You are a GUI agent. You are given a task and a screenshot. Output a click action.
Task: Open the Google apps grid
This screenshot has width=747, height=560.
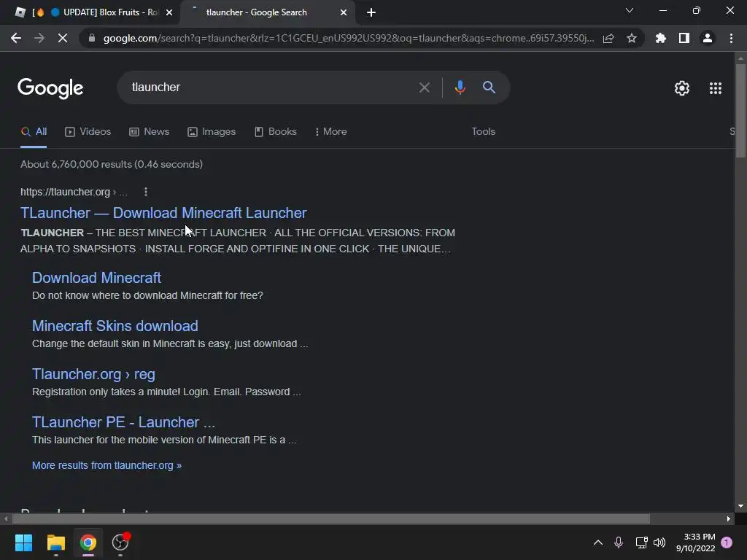pos(716,88)
